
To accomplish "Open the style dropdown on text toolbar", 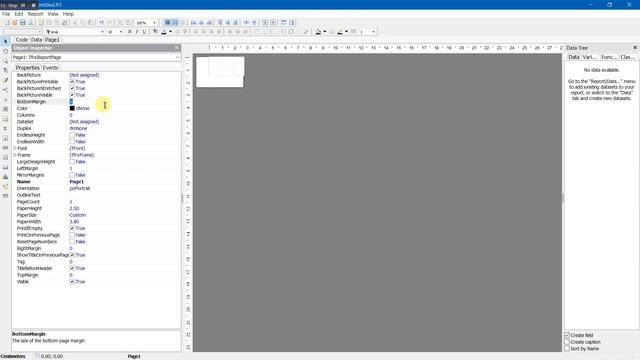I will coord(40,31).
